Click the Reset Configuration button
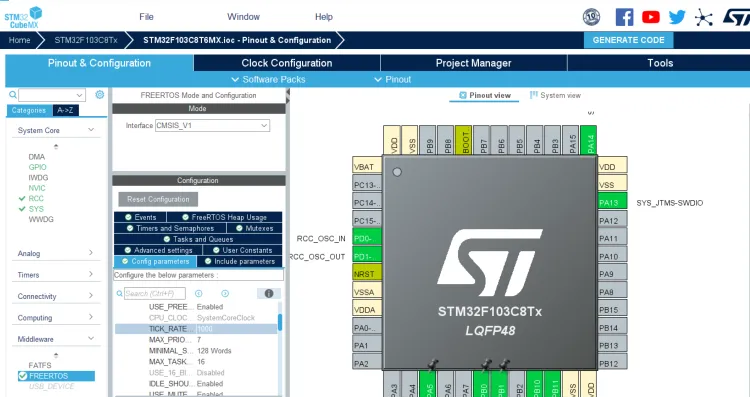This screenshot has width=750, height=397. coord(158,199)
